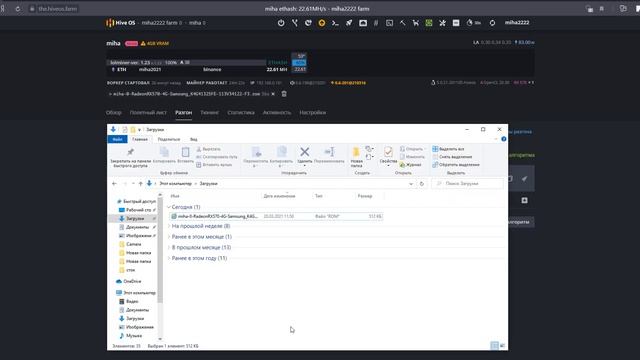The height and width of the screenshot is (360, 640).
Task: Click Обратить выделение in the ribbon
Action: point(456,164)
